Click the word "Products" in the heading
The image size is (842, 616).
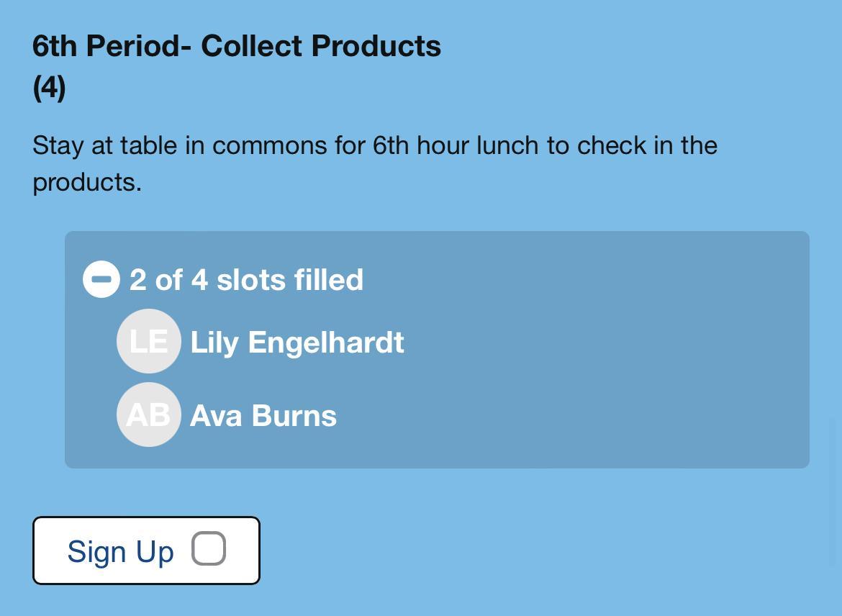(376, 46)
